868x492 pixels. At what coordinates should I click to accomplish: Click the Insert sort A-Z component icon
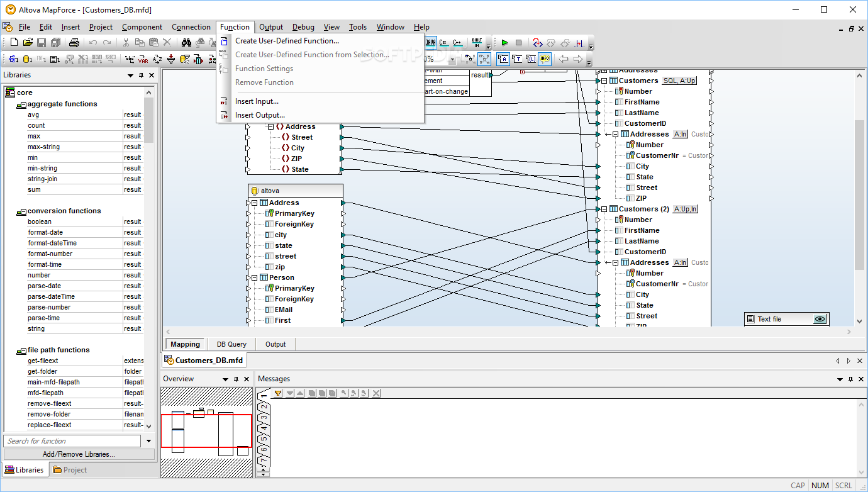pos(157,59)
